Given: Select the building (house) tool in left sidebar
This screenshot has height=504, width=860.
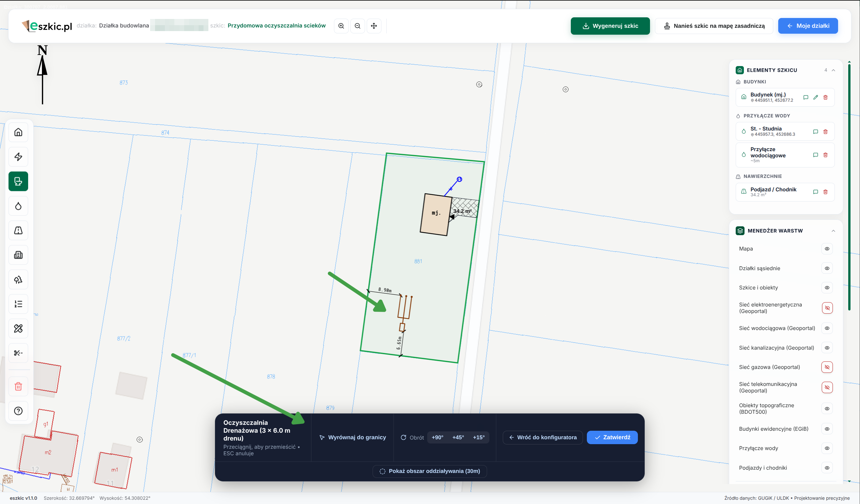Looking at the screenshot, I should pos(18,132).
